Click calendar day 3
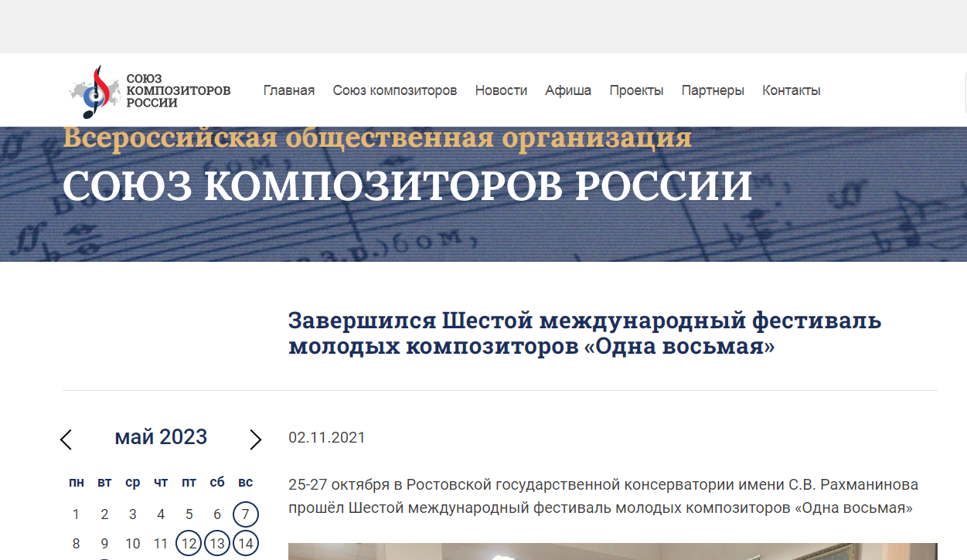Image resolution: width=967 pixels, height=560 pixels. point(132,514)
